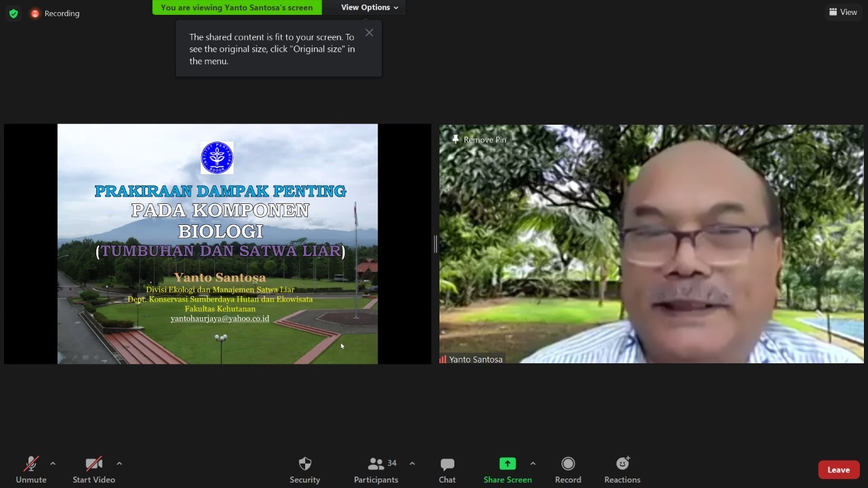
Task: Open the View Options menu
Action: pos(370,7)
